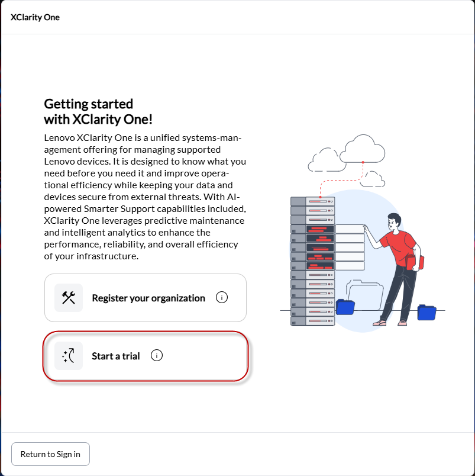Click the Lenovo XClarity One description paragraph
Screen dimensions: 475x476
[145, 197]
